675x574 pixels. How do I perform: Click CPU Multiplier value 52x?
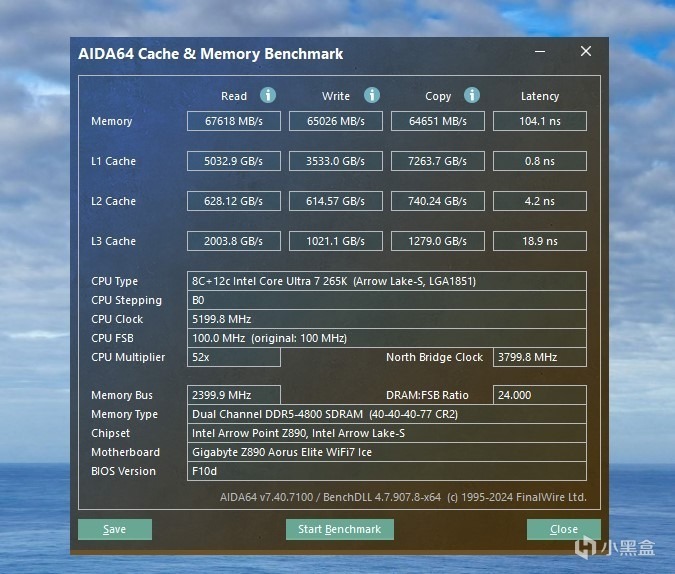point(234,357)
